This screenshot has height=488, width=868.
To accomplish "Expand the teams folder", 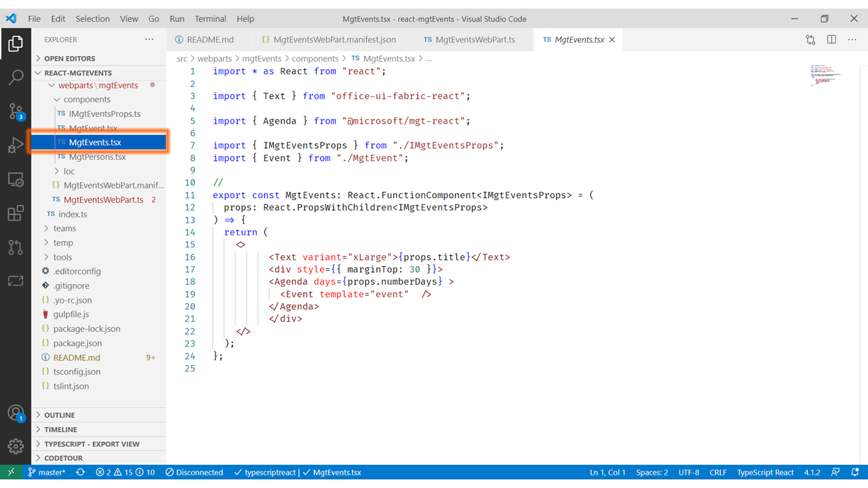I will pos(64,228).
